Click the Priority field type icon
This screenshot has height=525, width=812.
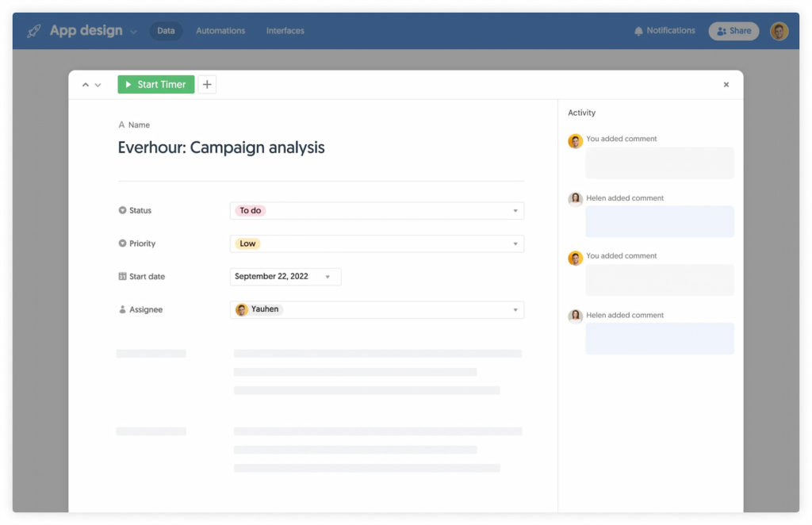pos(121,243)
